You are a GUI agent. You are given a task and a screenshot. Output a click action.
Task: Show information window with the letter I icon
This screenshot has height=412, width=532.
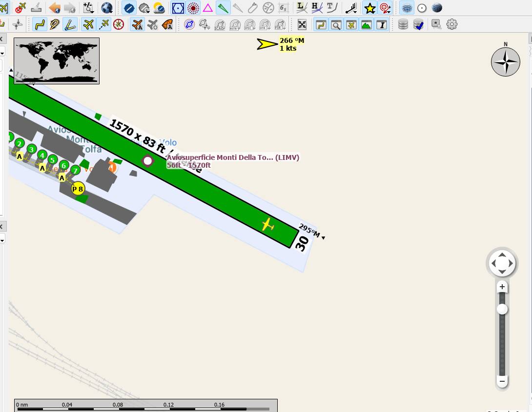click(381, 24)
